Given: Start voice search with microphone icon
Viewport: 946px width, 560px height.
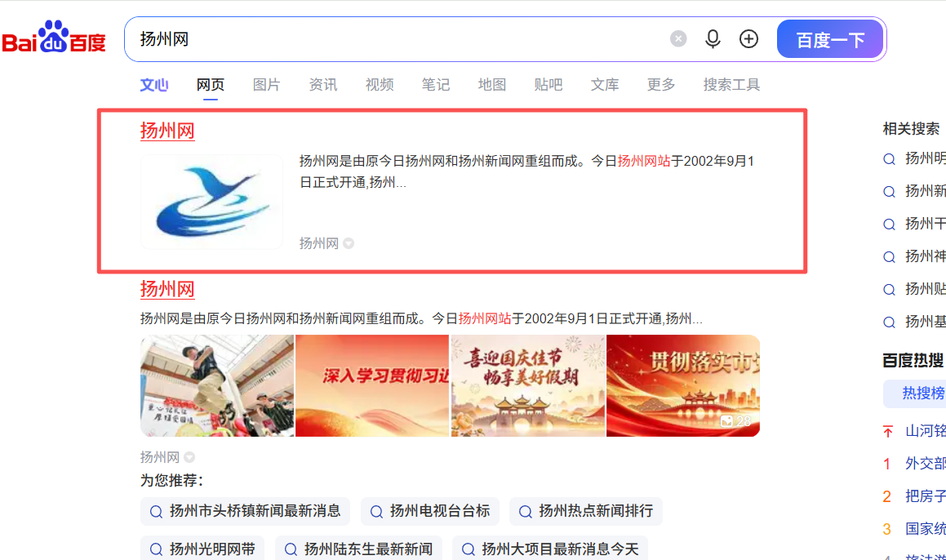Looking at the screenshot, I should 713,39.
